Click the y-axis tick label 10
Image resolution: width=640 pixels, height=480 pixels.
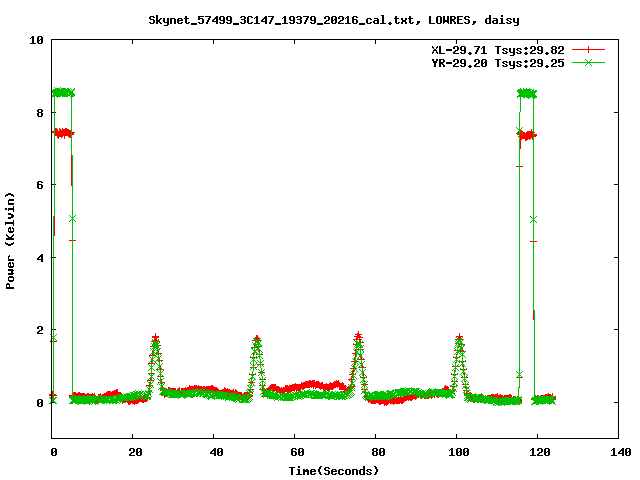(x=36, y=40)
